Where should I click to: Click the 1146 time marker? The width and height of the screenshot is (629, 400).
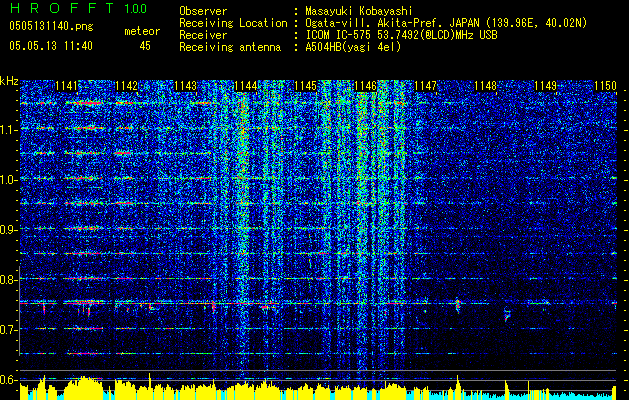tap(365, 86)
